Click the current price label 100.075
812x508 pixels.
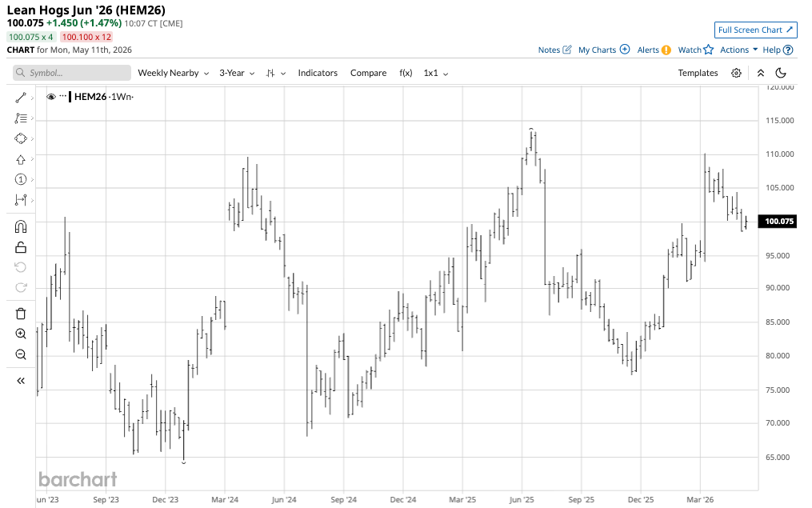click(x=778, y=222)
